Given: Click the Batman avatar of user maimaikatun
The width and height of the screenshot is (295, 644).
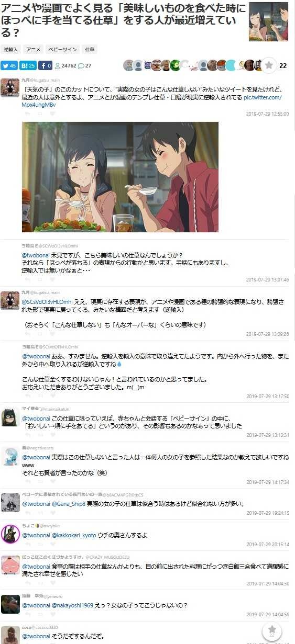Looking at the screenshot, I should point(10,416).
